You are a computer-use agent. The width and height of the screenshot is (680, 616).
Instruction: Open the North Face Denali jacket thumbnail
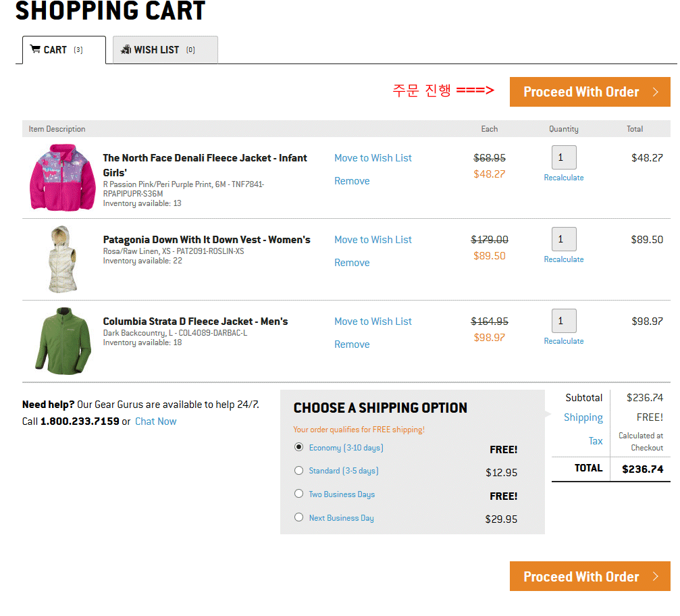click(58, 177)
